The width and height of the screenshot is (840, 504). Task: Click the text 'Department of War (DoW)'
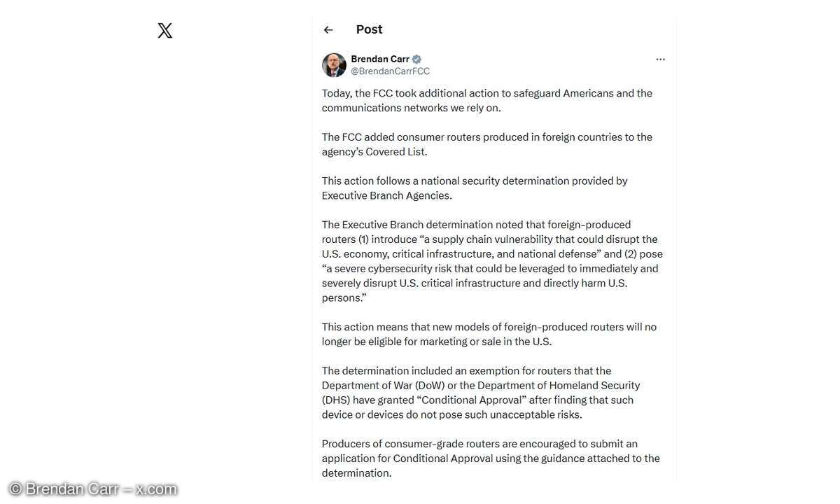(x=383, y=386)
